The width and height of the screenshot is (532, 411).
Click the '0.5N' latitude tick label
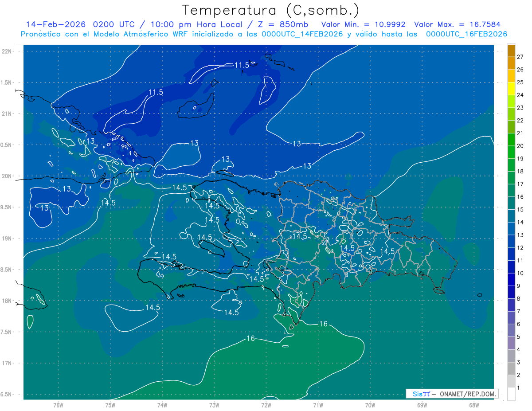coord(6,145)
